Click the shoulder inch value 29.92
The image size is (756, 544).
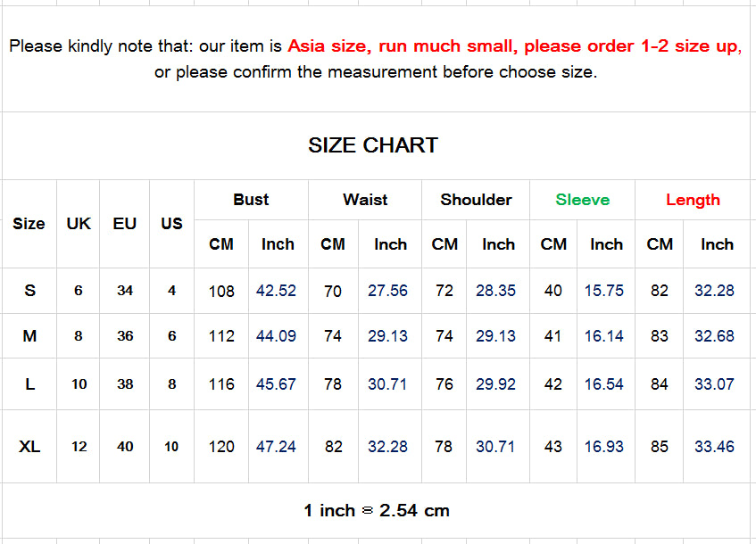point(495,384)
